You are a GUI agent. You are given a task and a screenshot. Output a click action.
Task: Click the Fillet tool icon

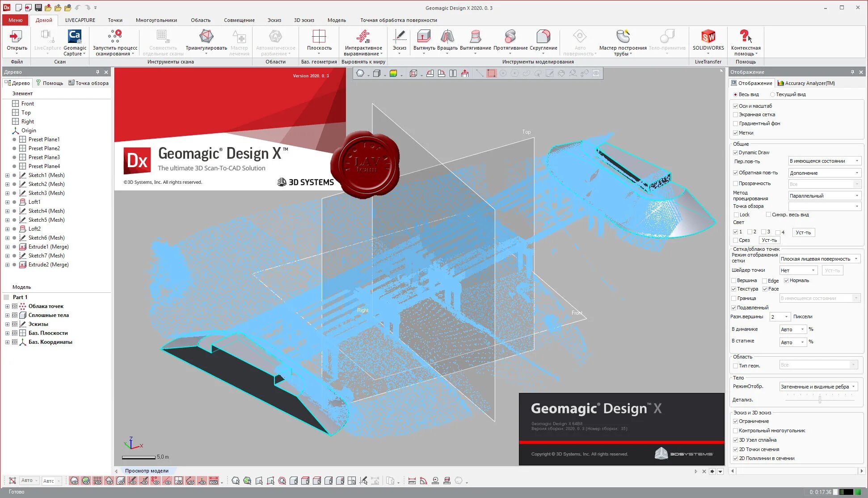tap(543, 37)
